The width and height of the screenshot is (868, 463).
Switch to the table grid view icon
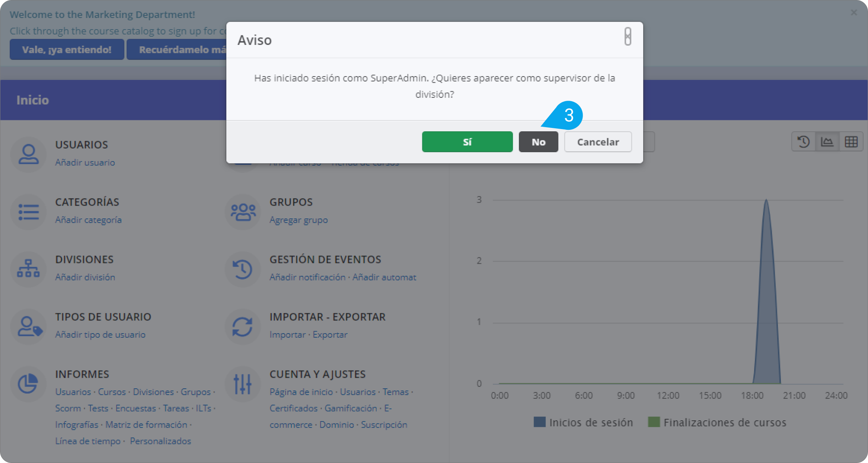click(x=851, y=142)
